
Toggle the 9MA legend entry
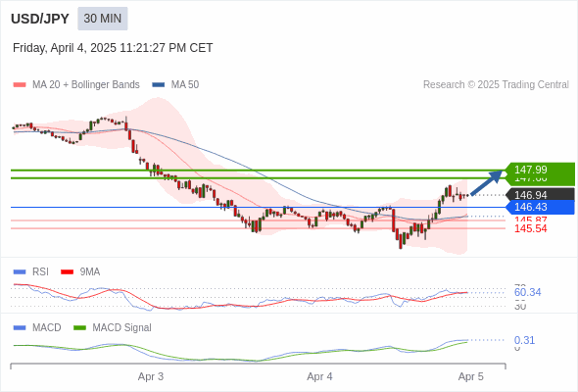pos(80,271)
